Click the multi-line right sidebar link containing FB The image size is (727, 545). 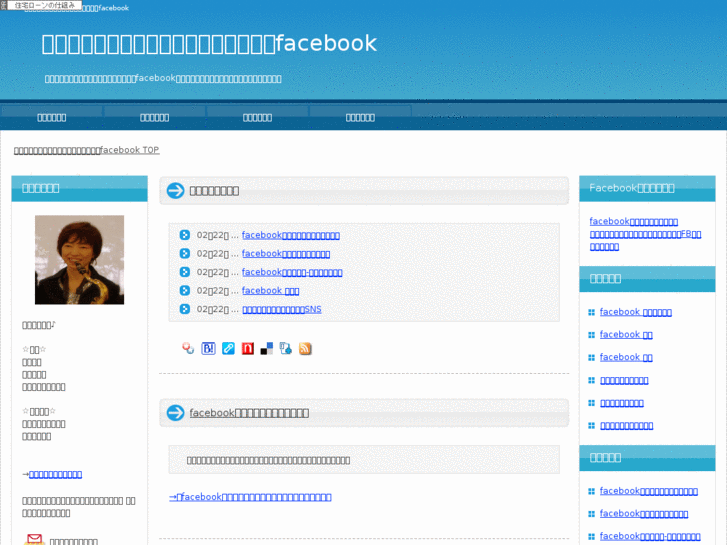point(645,234)
